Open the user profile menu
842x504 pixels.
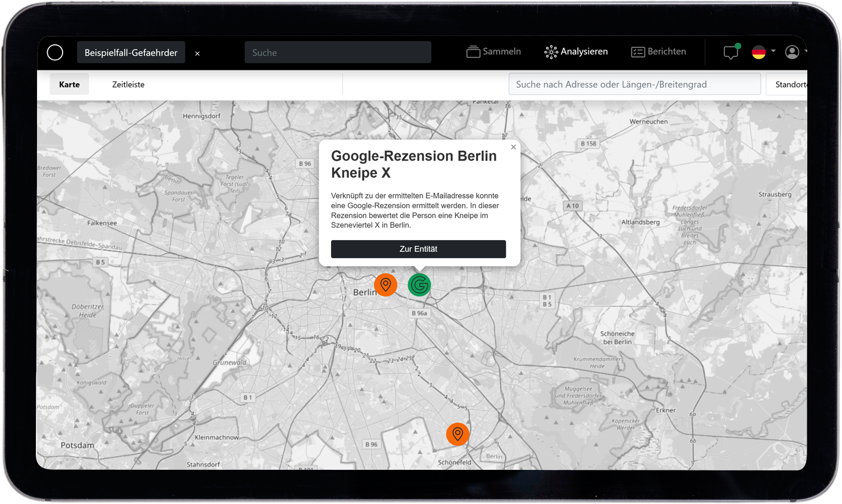pyautogui.click(x=793, y=52)
